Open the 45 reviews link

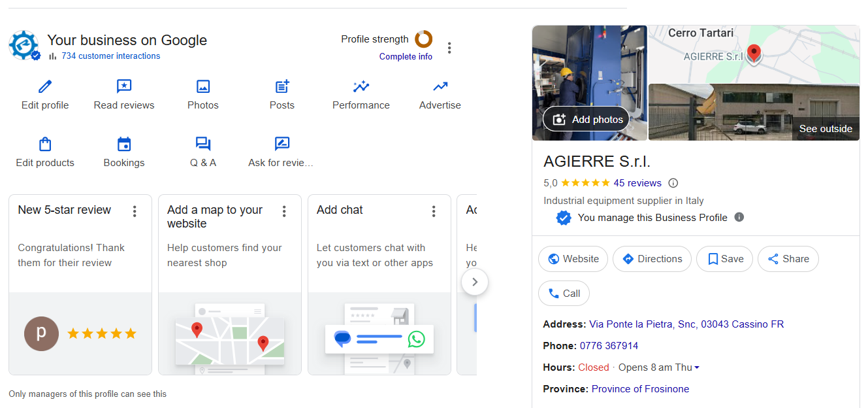coord(637,183)
